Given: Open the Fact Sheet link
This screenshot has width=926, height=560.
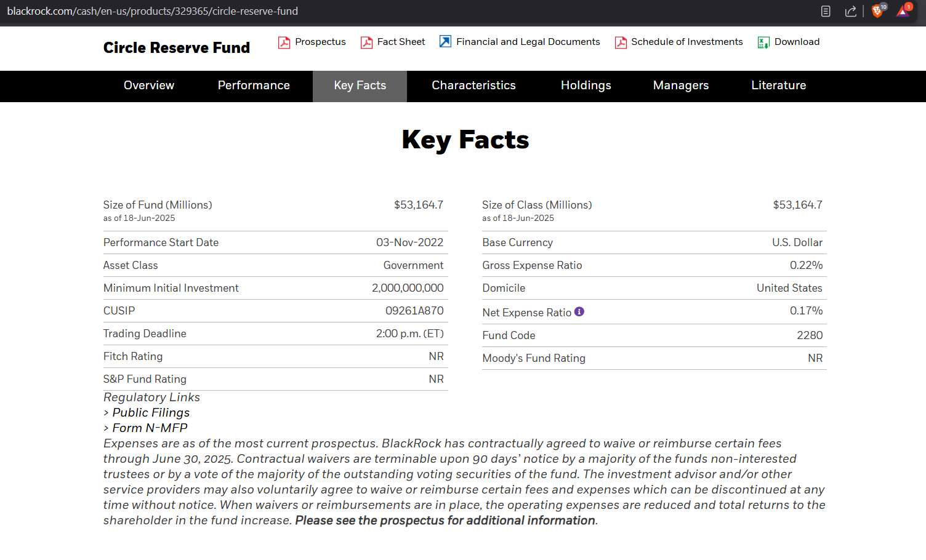Looking at the screenshot, I should point(401,42).
